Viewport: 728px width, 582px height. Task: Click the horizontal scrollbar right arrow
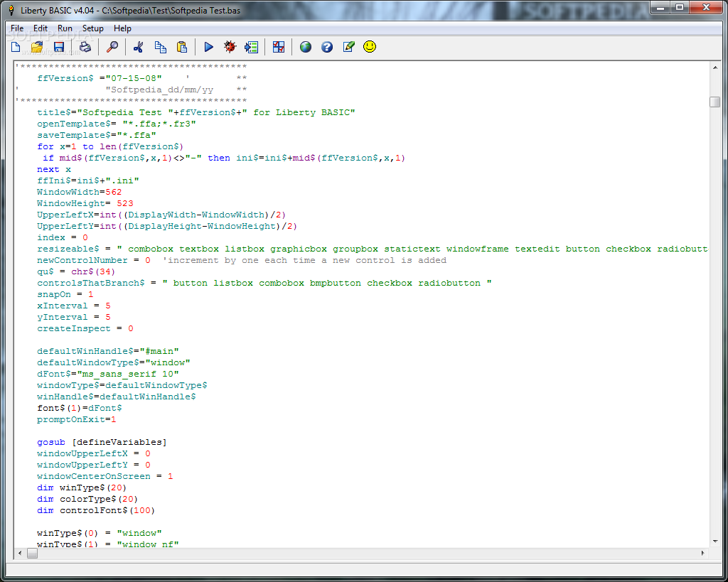[702, 554]
